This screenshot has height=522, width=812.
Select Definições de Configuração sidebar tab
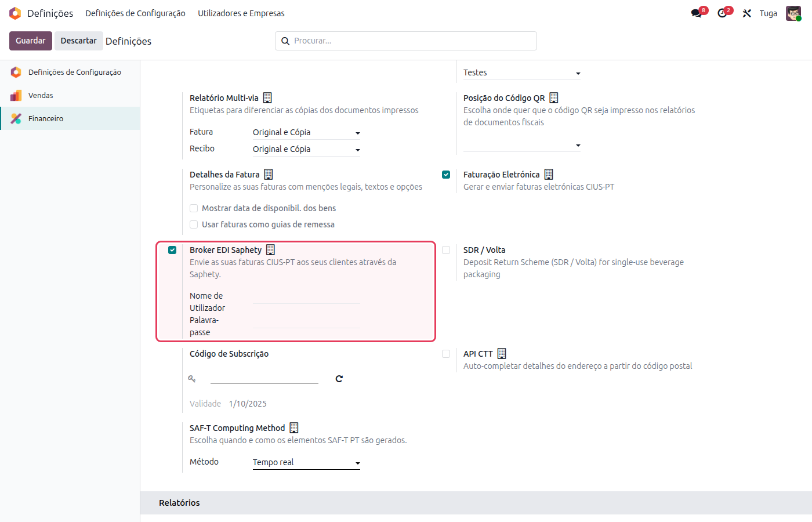(x=70, y=72)
